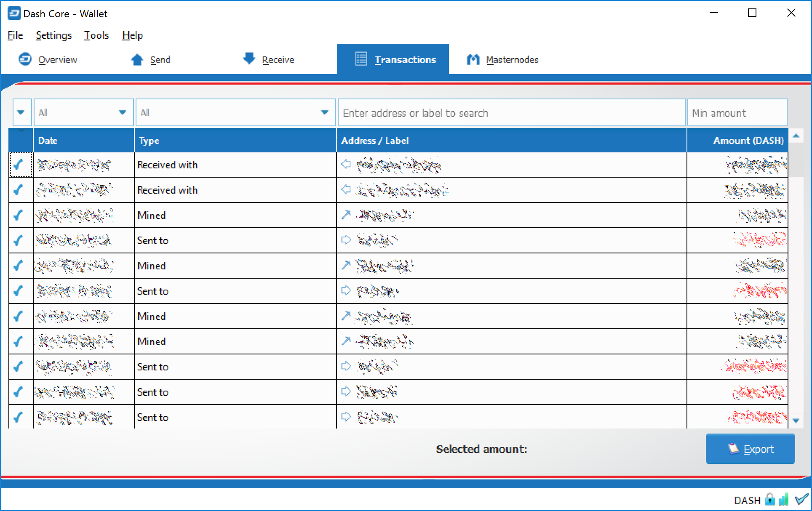Click the wallet lock icon in status bar
Viewport: 812px width, 511px height.
[769, 500]
